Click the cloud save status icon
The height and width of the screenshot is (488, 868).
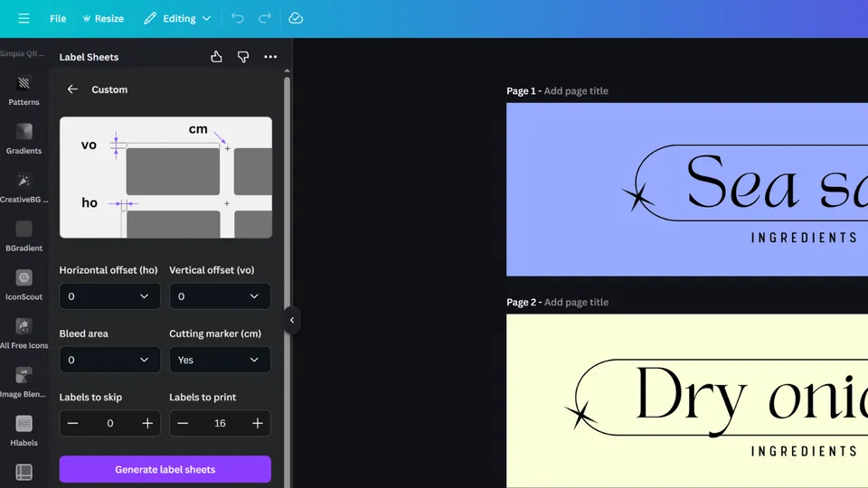pyautogui.click(x=296, y=18)
